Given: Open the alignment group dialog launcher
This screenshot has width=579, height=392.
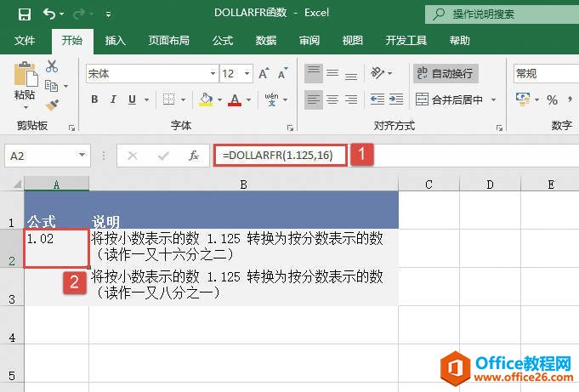Looking at the screenshot, I should point(499,128).
